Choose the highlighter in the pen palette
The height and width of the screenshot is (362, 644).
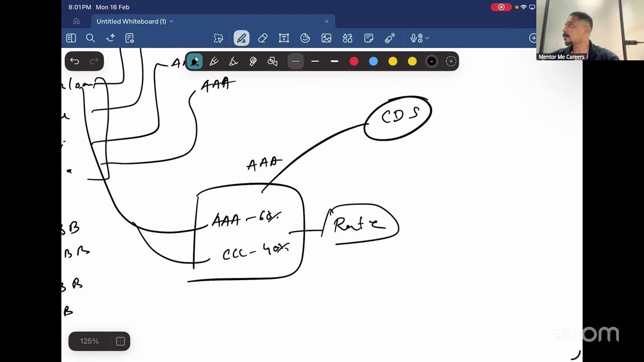pos(233,61)
